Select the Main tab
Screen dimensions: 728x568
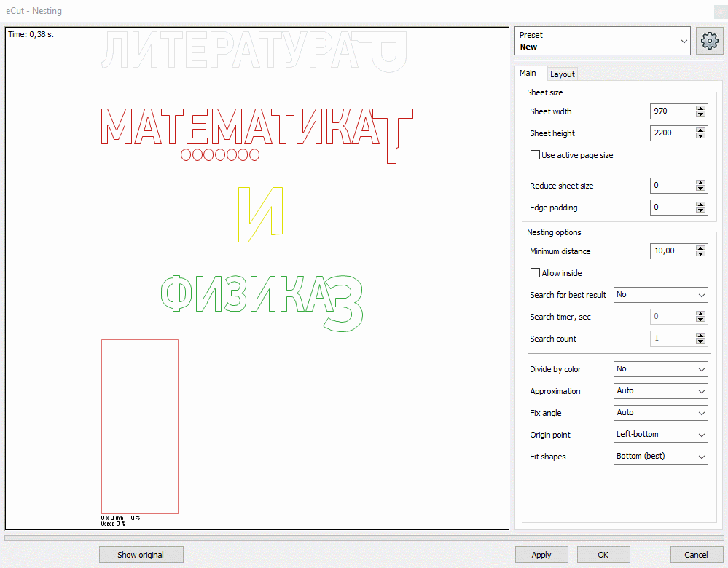[x=528, y=73]
